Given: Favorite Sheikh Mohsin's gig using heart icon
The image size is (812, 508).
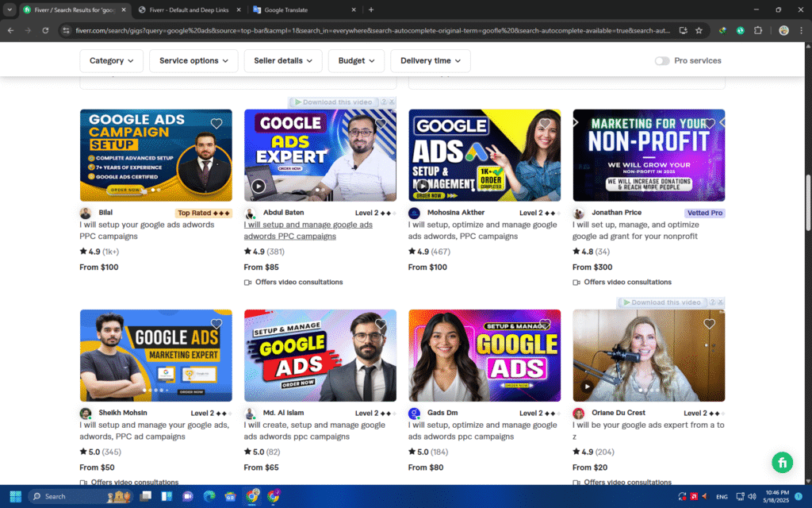Looking at the screenshot, I should (216, 324).
